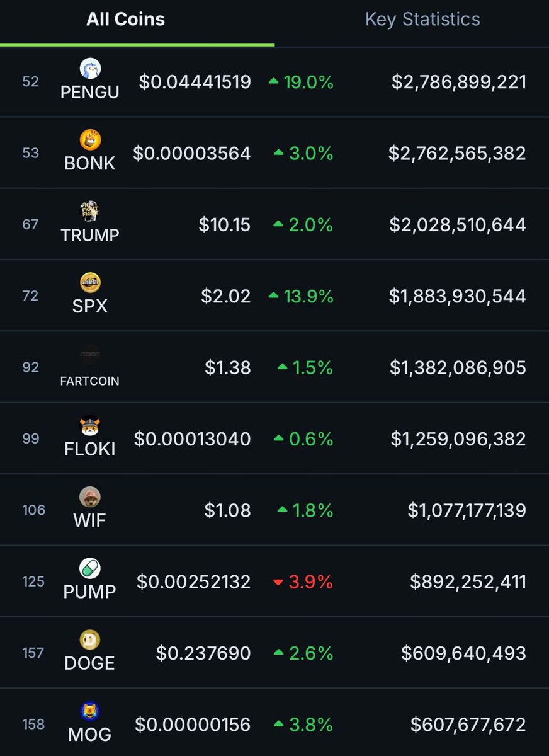
Task: Select PUMP's red 3.9% change indicator
Action: point(302,581)
